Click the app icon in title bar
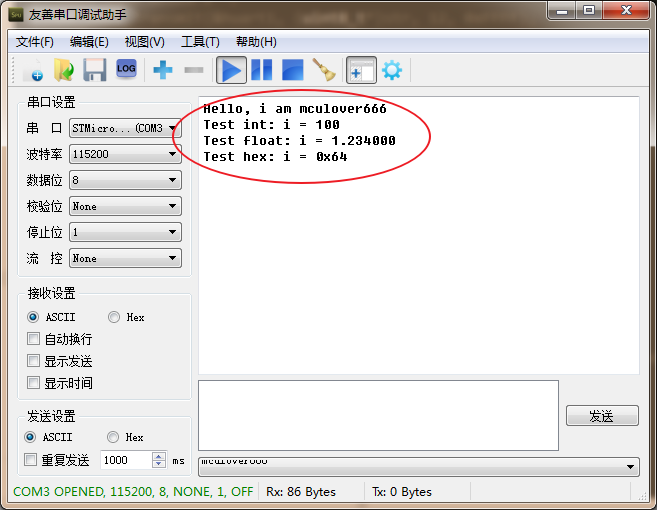Viewport: 657px width, 510px height. tap(16, 15)
